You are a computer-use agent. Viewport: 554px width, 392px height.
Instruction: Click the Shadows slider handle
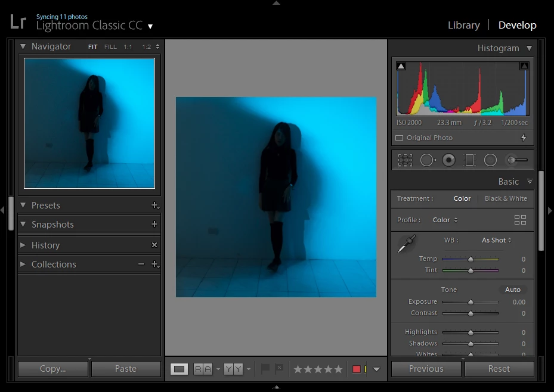point(471,344)
